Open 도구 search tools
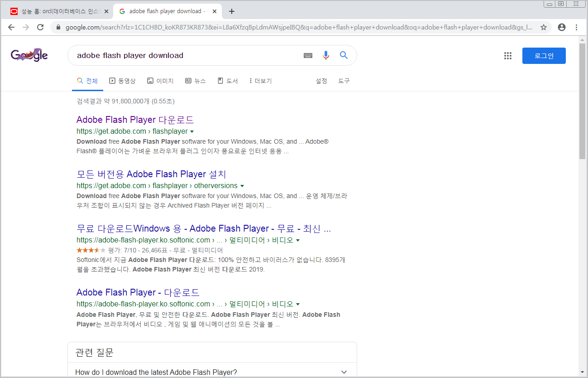The width and height of the screenshot is (588, 378). (x=344, y=81)
